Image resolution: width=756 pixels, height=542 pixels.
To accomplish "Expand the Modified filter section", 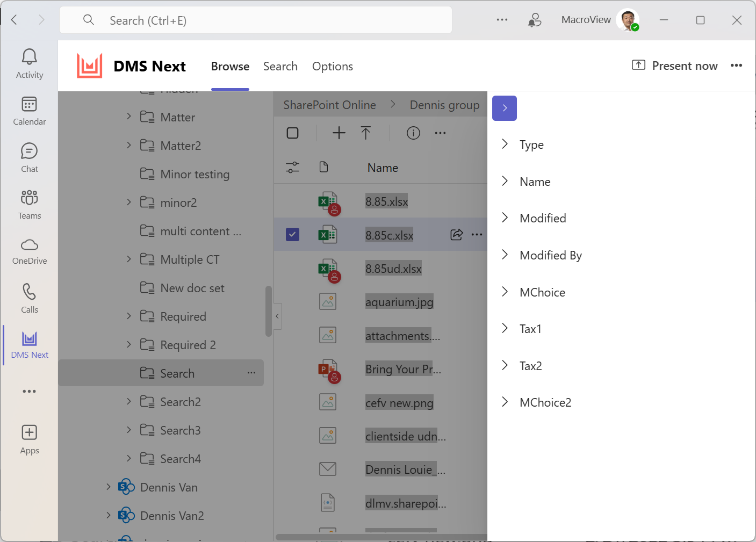I will pos(505,218).
